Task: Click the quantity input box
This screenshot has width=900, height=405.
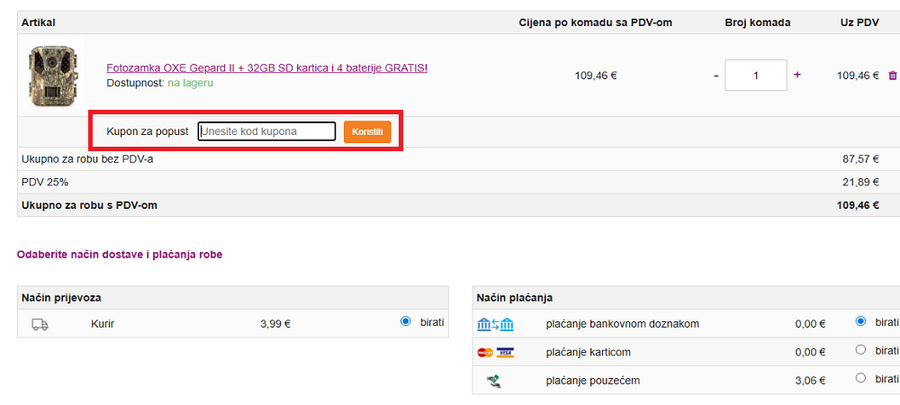Action: point(755,75)
